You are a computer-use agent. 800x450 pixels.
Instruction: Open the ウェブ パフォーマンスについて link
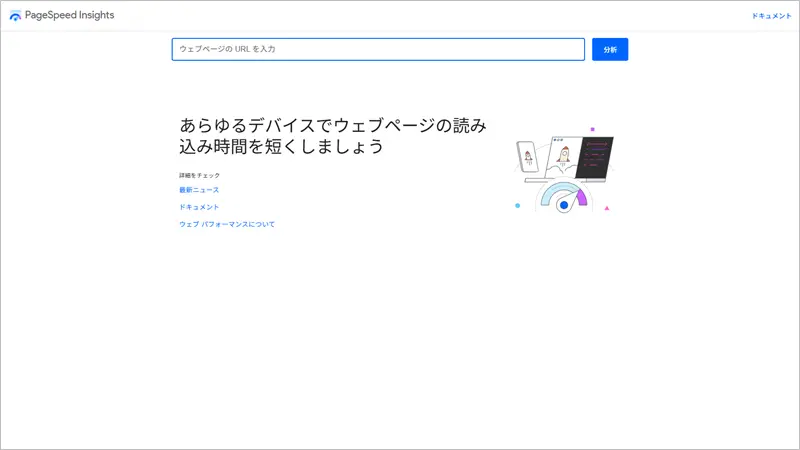tap(227, 224)
